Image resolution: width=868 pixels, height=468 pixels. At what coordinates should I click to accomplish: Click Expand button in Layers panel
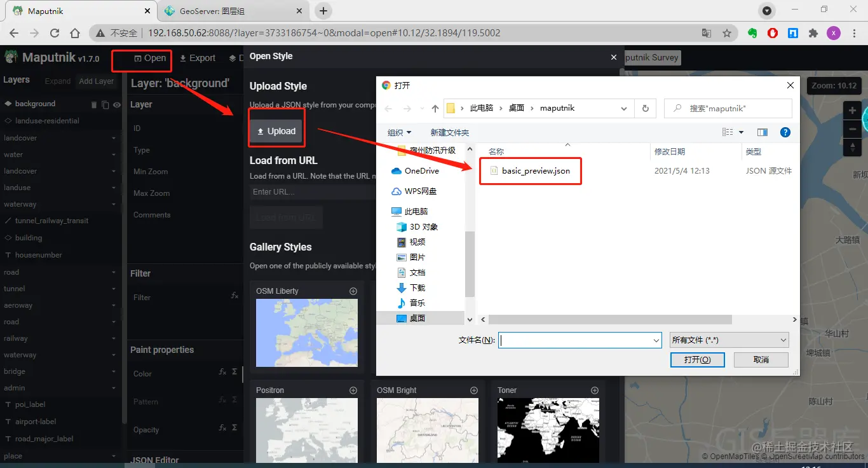pos(57,81)
